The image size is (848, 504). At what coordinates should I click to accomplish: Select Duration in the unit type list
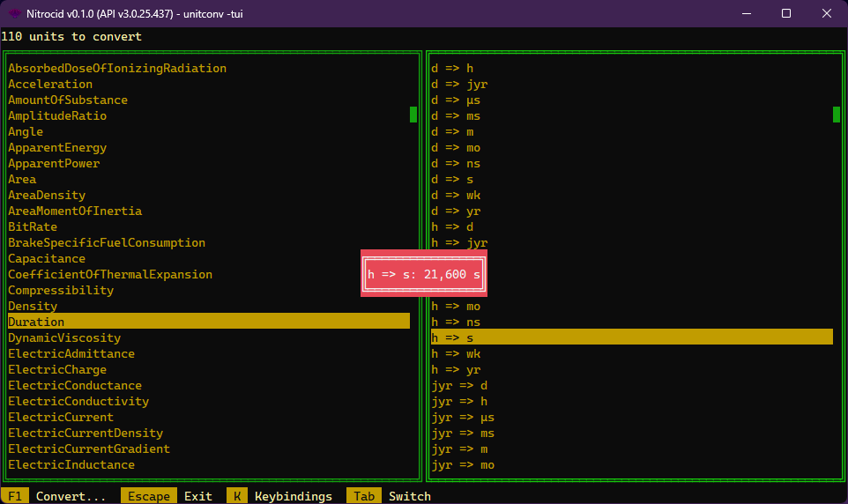36,322
